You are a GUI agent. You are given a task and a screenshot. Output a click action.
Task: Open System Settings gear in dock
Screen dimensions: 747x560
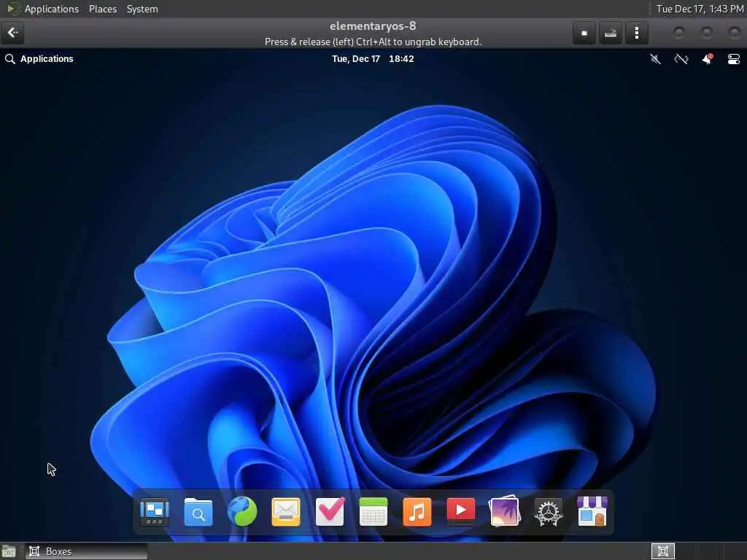click(x=549, y=512)
